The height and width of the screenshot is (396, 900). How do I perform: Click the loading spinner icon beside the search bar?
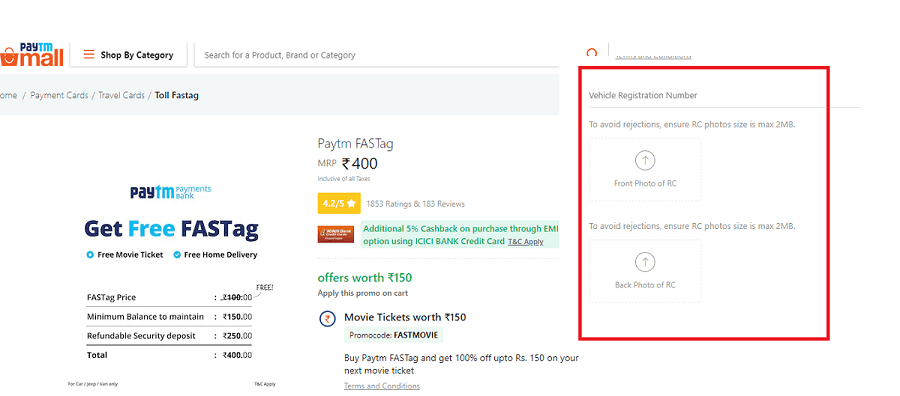tap(592, 53)
